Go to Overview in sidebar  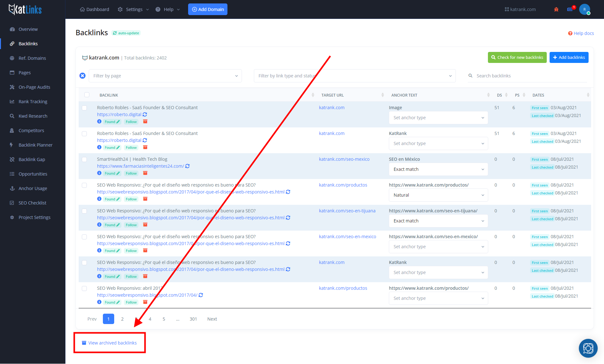pos(28,29)
